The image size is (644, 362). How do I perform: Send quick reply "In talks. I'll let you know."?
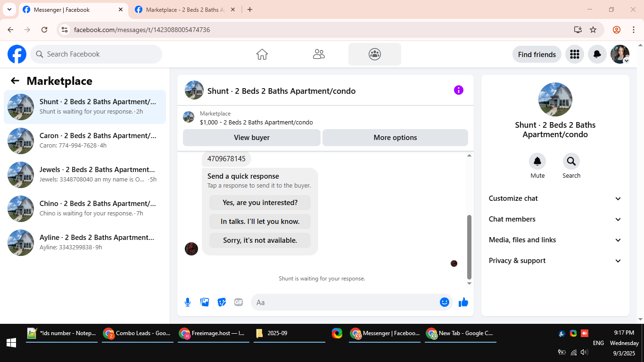click(260, 222)
